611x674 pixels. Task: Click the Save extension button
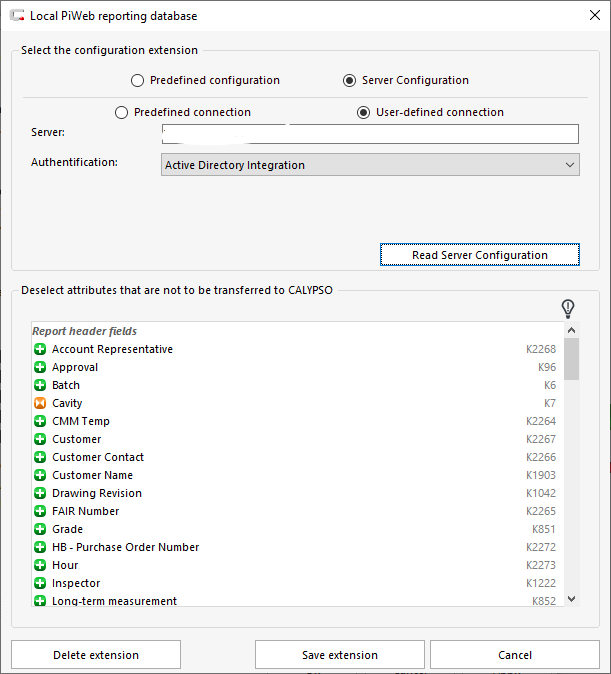(x=340, y=655)
